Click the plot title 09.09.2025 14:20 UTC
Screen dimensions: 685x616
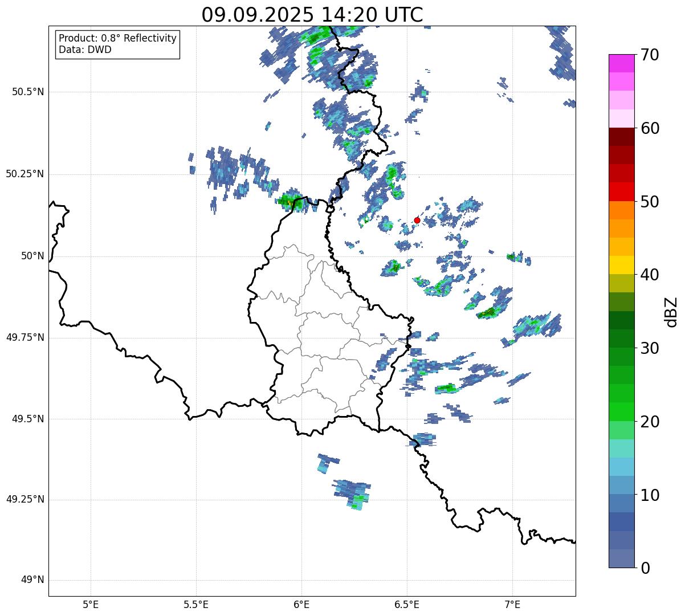click(x=312, y=15)
